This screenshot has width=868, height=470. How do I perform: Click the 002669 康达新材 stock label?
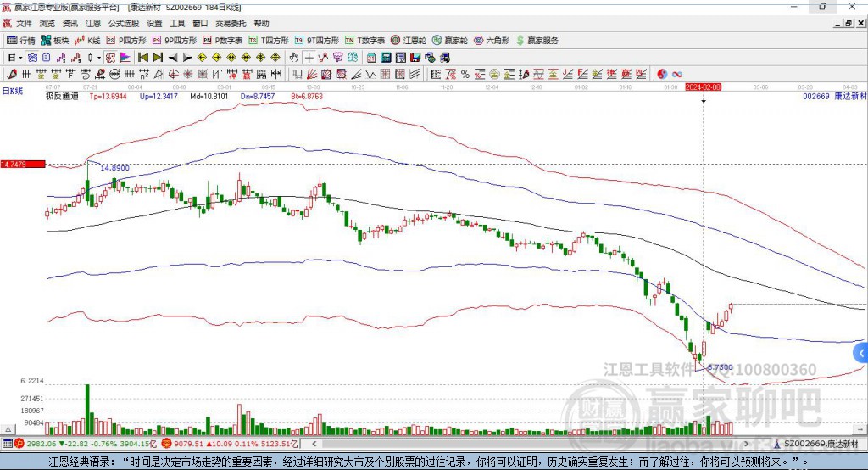click(x=834, y=97)
